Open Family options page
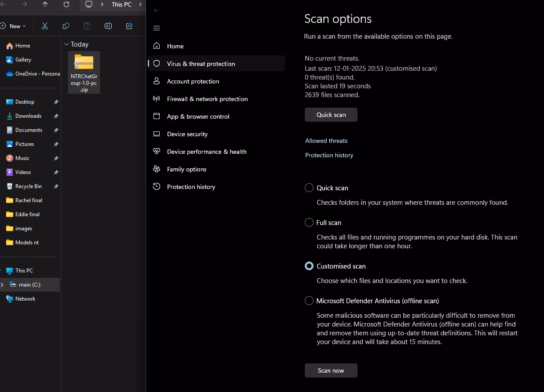This screenshot has height=392, width=544. pos(216,169)
